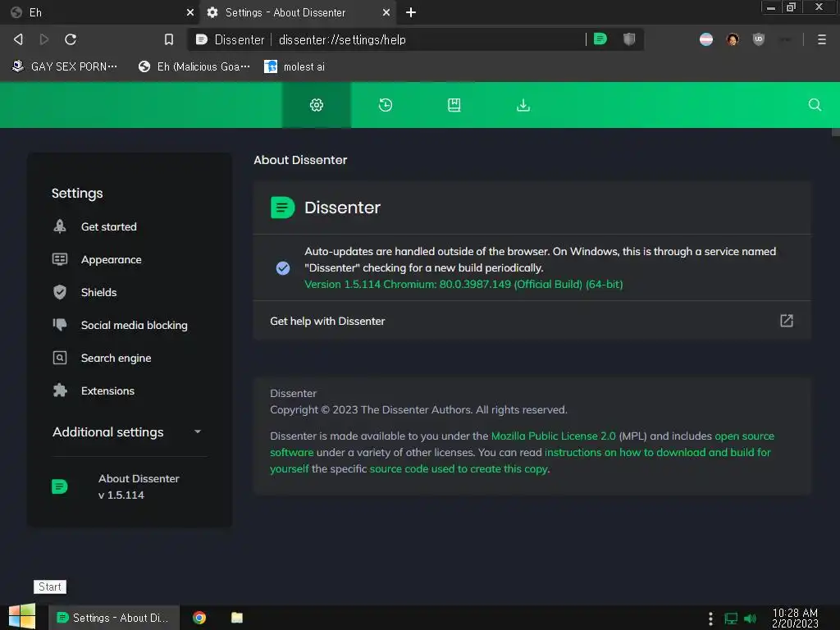Screen dimensions: 840x630
Task: Open Chrome from the taskbar
Action: (x=199, y=618)
